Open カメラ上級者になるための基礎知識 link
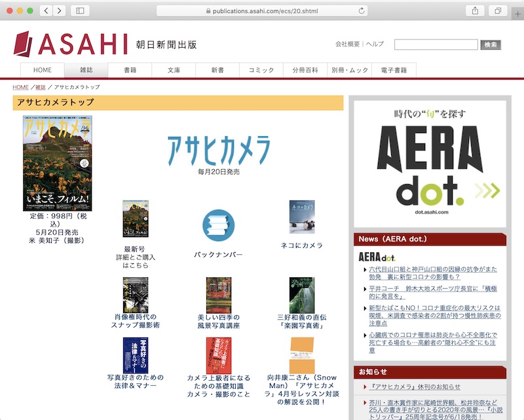The image size is (524, 420). click(x=219, y=386)
